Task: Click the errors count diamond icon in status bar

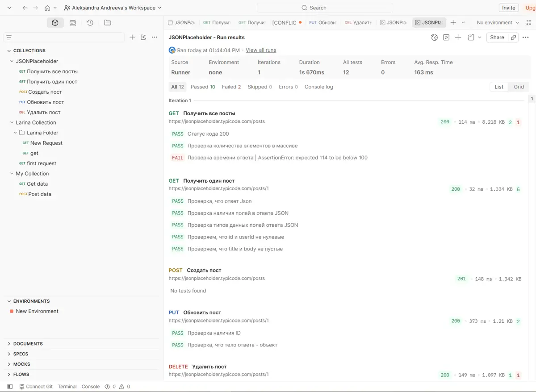Action: pyautogui.click(x=107, y=387)
